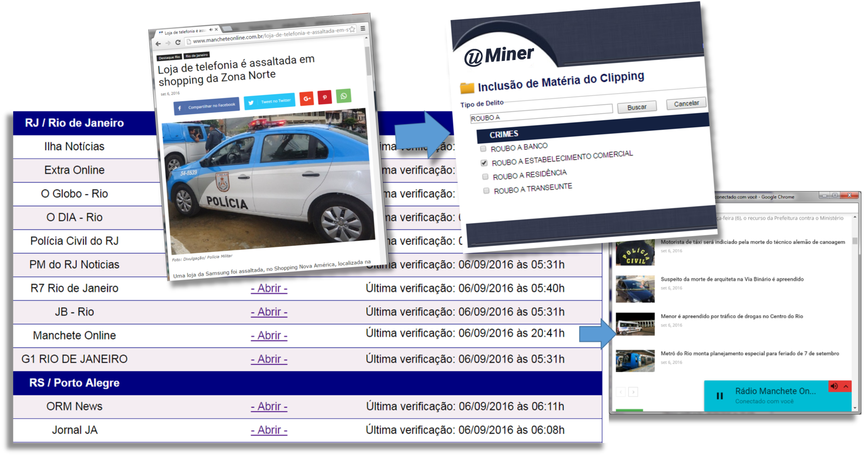Select the 'Loja de telefonia' browser tab
The image size is (868, 455).
[186, 31]
